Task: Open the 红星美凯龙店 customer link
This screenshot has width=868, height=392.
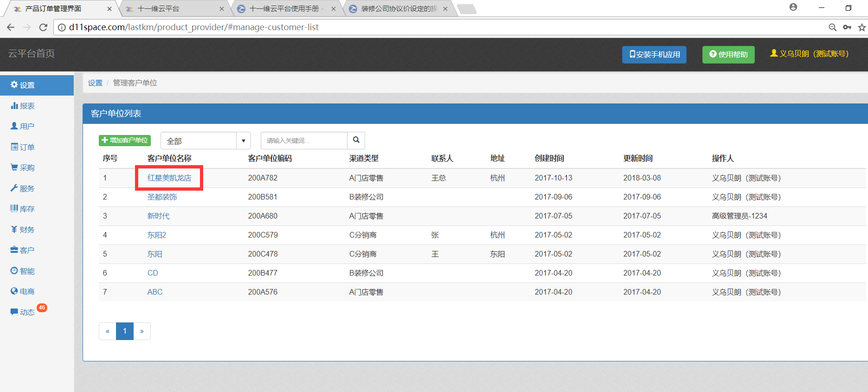Action: point(169,178)
